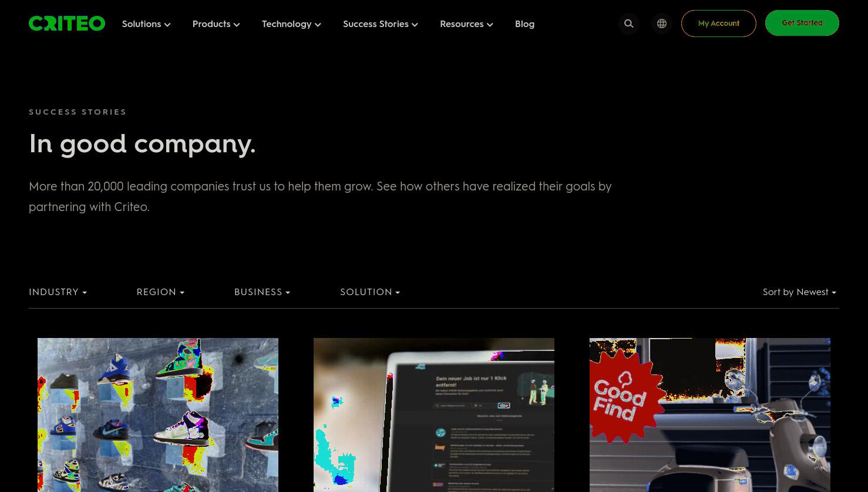The image size is (868, 492).
Task: Expand the BUSINESS filter dropdown
Action: click(263, 292)
